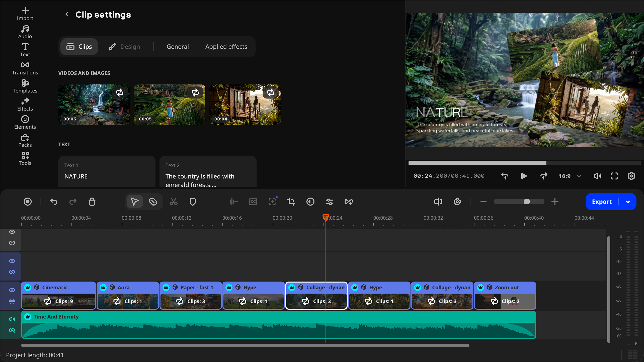Open the player volume control
Screen dimensions: 644x362
coord(597,176)
